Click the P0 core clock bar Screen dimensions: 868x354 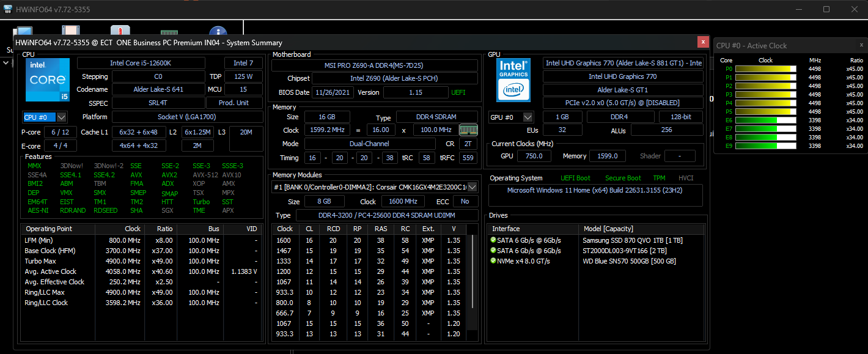(766, 69)
